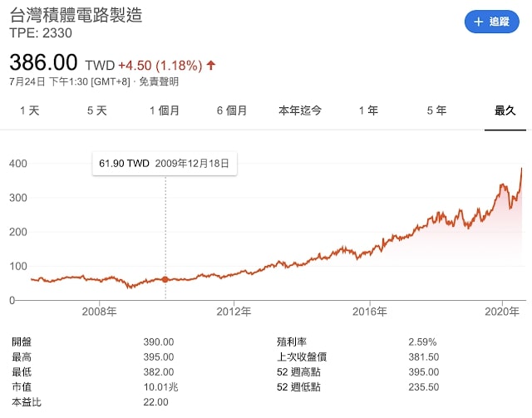Switch to 1 個月 chart range
Image resolution: width=532 pixels, height=418 pixels.
(165, 111)
